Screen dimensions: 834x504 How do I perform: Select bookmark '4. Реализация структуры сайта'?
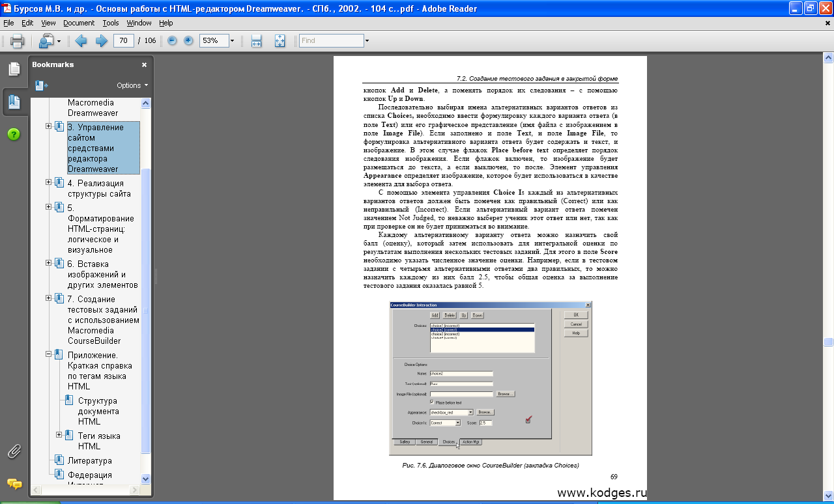(x=99, y=188)
